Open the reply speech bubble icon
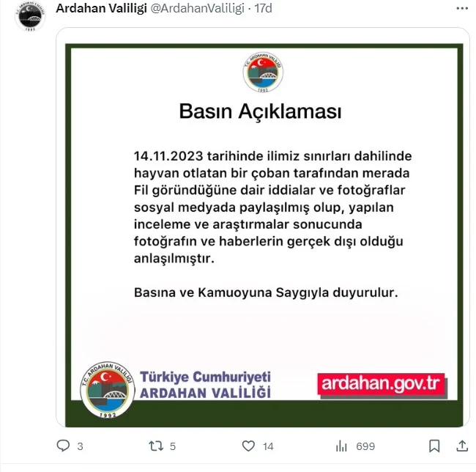Image resolution: width=476 pixels, height=472 pixels. pos(63,446)
